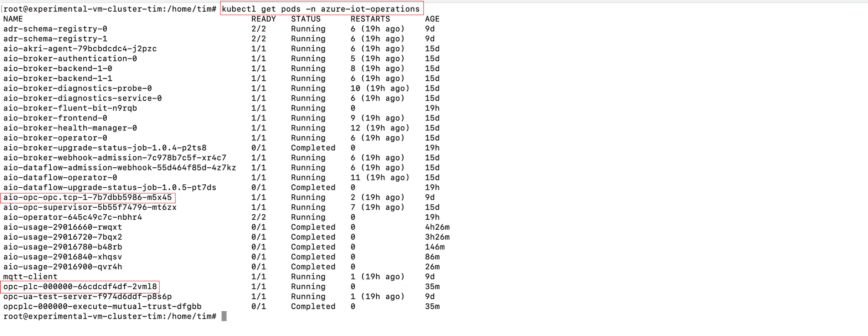This screenshot has height=336, width=868.
Task: Click pod aio-broker-authentication-0
Action: 70,59
